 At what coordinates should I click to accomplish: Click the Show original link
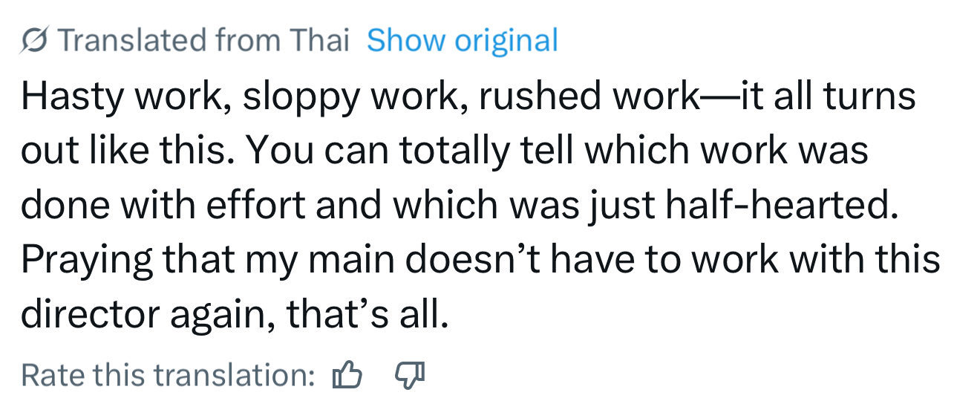[462, 41]
